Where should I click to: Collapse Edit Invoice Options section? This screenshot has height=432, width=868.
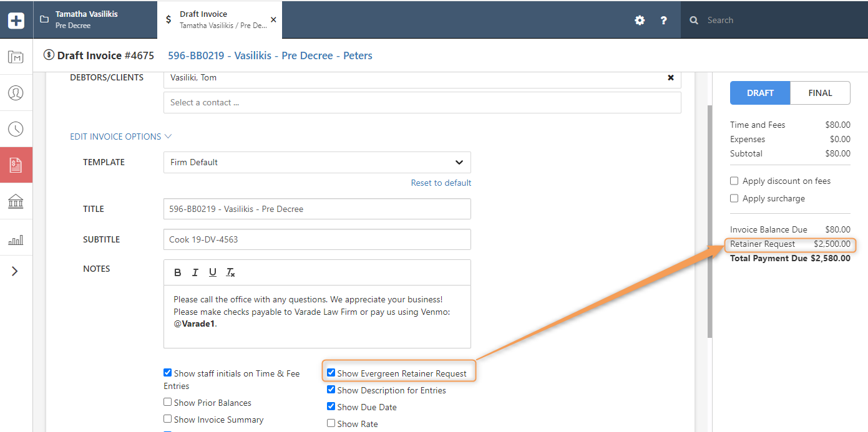coord(120,137)
